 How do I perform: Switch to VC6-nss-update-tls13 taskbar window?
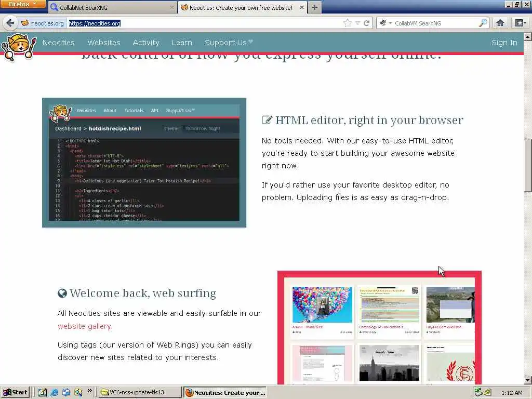[x=140, y=393]
